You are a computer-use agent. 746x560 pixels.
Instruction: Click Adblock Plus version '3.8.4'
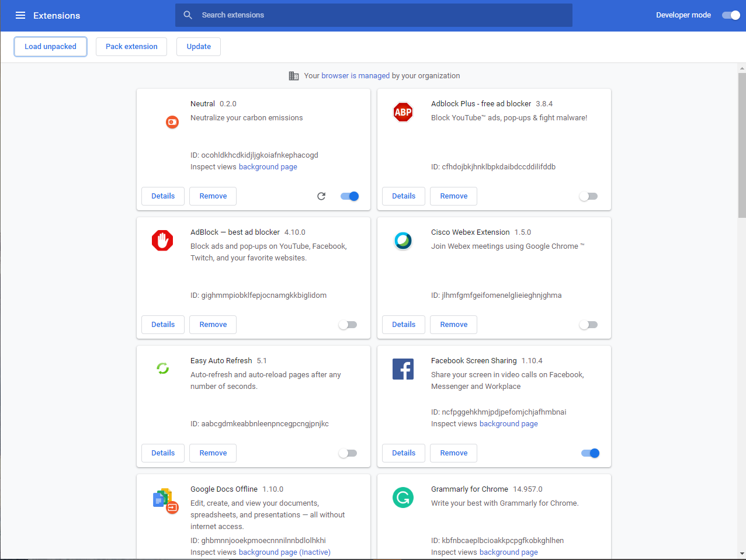pyautogui.click(x=544, y=104)
